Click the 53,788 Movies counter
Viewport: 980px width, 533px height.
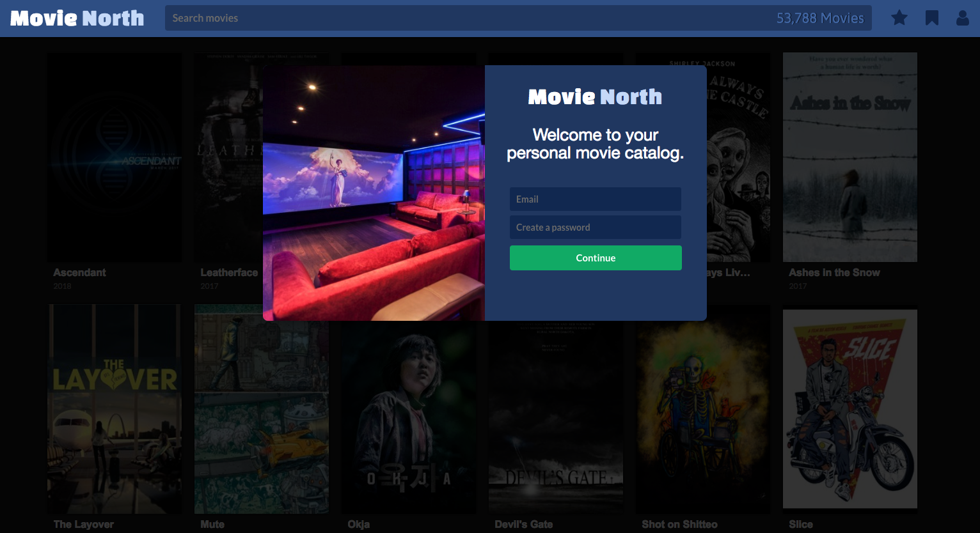(821, 18)
